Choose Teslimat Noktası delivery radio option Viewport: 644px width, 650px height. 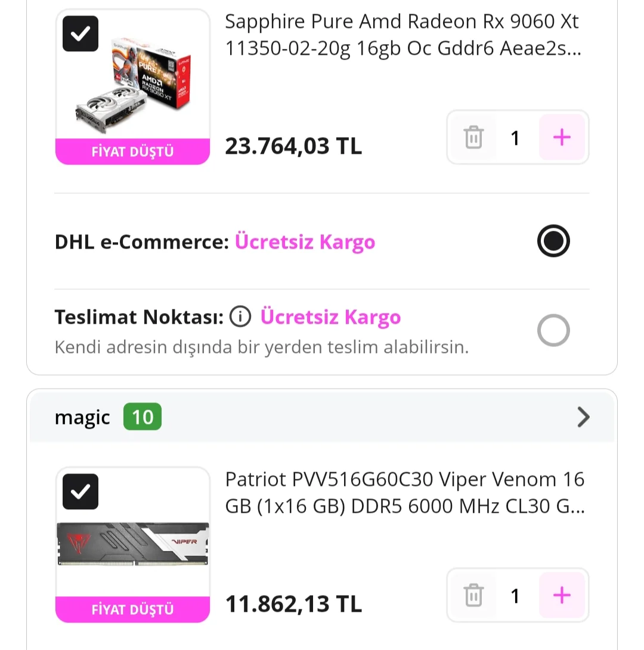[553, 330]
